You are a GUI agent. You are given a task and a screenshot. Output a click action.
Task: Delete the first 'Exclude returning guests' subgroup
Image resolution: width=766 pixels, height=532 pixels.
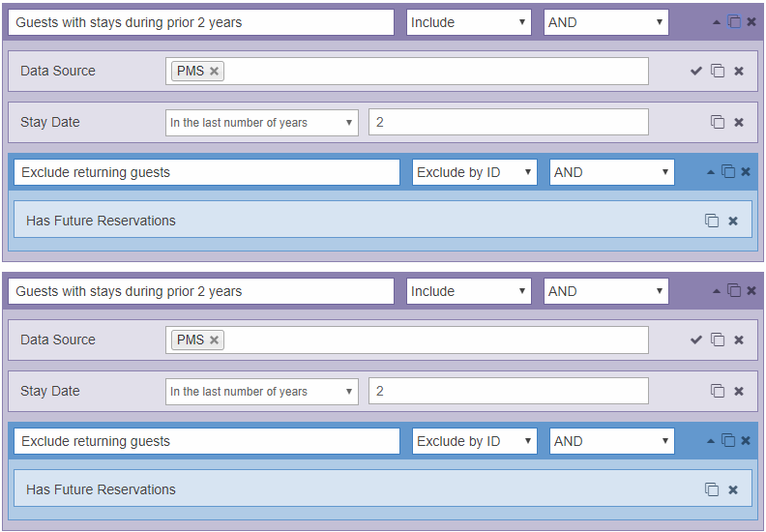[746, 172]
